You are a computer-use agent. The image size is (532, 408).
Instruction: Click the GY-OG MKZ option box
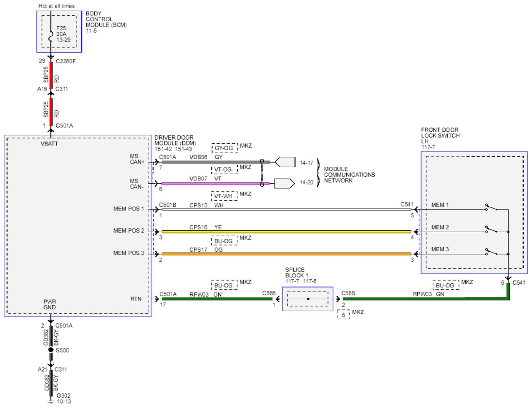224,148
